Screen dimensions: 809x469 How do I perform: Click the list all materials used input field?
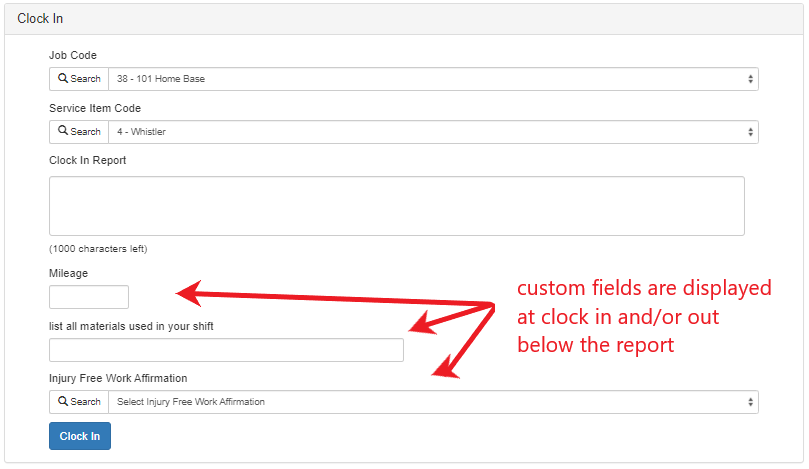[226, 350]
